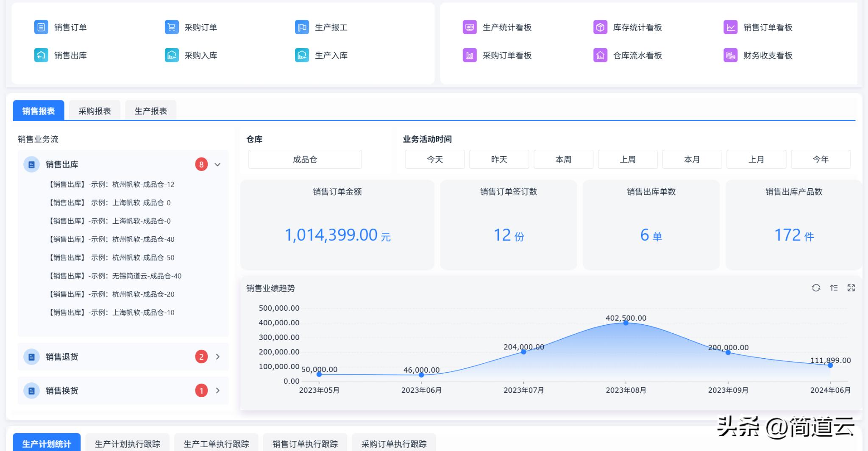Click the sort icon on 销售业绩趋势 chart
This screenshot has height=451, width=868.
pyautogui.click(x=834, y=288)
